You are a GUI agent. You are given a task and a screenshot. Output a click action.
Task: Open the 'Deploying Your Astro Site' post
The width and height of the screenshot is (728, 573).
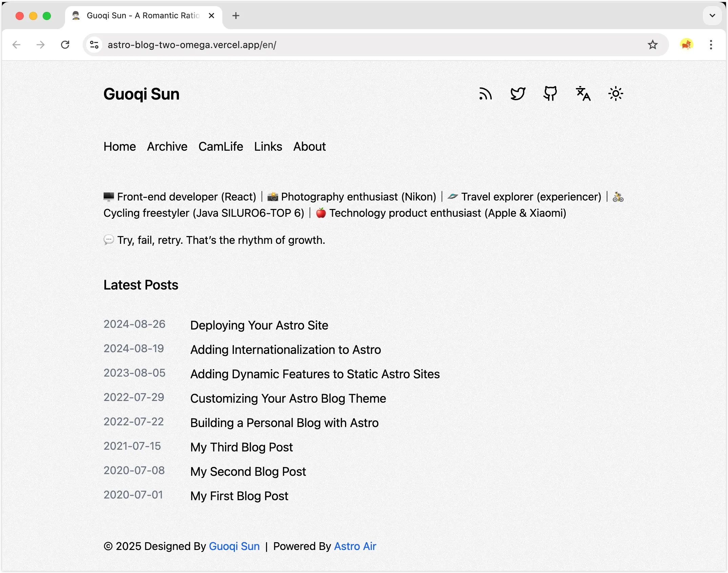pyautogui.click(x=259, y=325)
